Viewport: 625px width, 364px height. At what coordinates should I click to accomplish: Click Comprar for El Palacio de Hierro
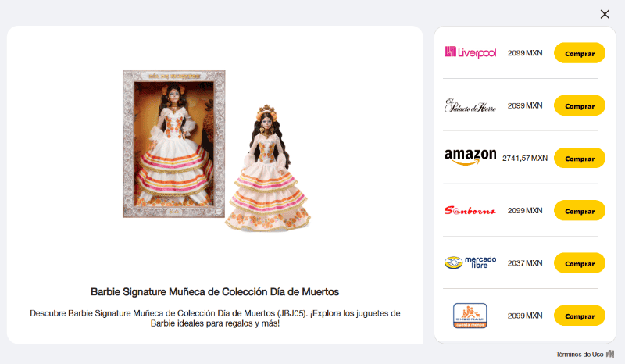click(580, 105)
